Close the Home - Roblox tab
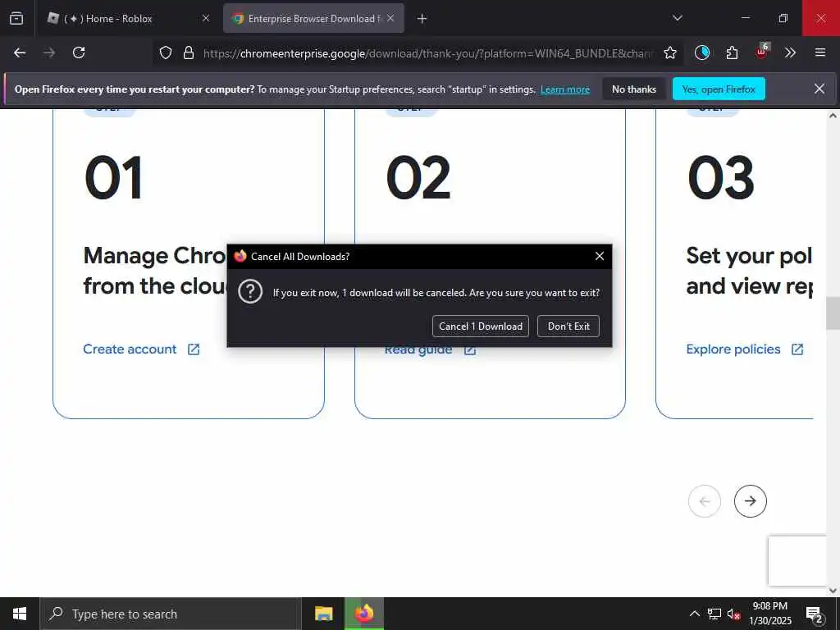Image resolution: width=840 pixels, height=630 pixels. click(x=206, y=18)
